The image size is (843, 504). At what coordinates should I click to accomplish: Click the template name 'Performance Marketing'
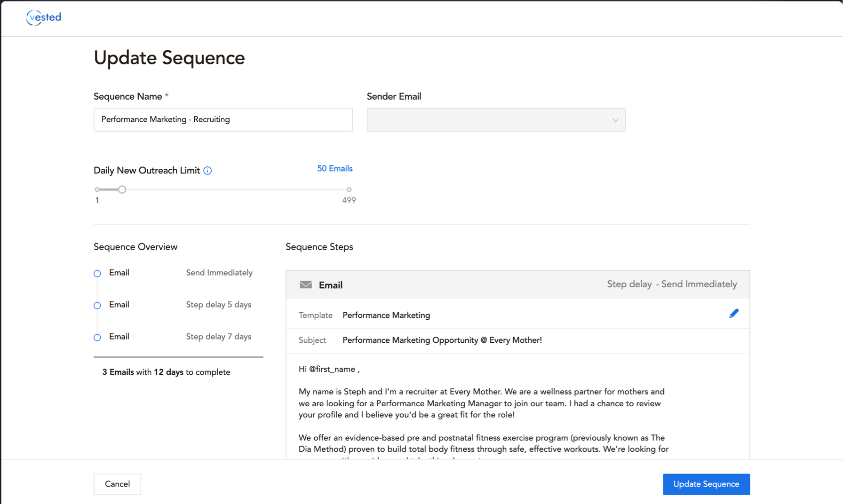click(386, 315)
